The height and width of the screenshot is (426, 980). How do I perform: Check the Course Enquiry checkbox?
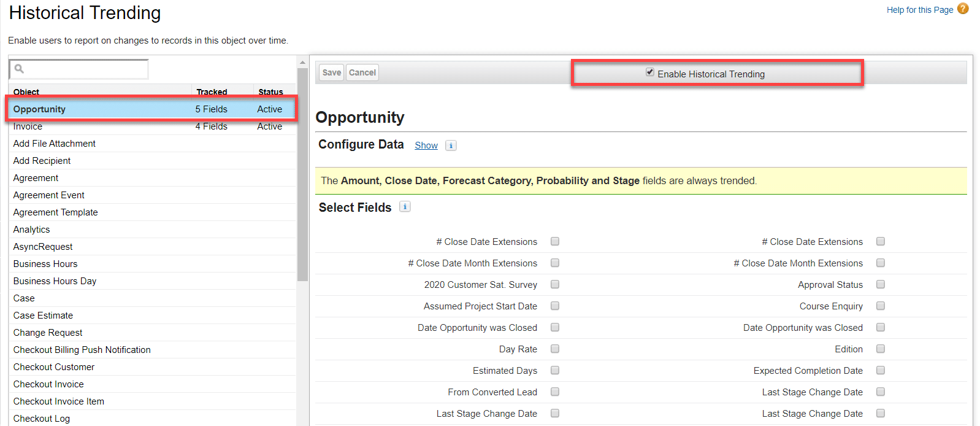click(881, 306)
